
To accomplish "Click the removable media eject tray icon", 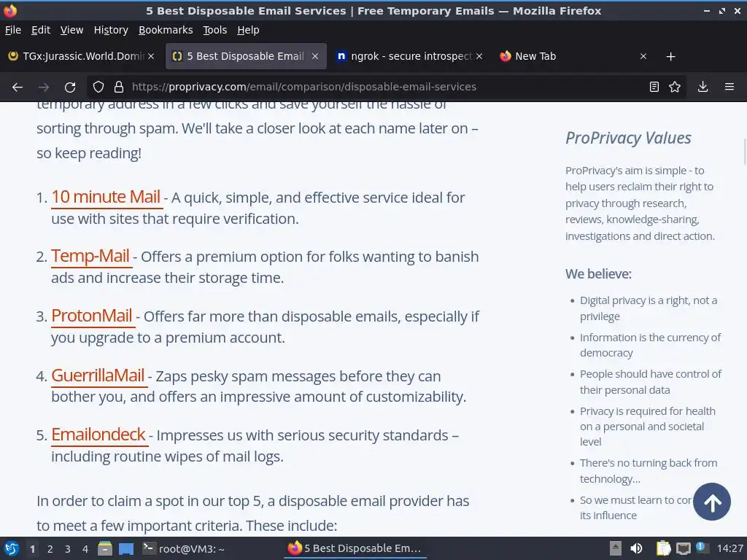I will [616, 548].
